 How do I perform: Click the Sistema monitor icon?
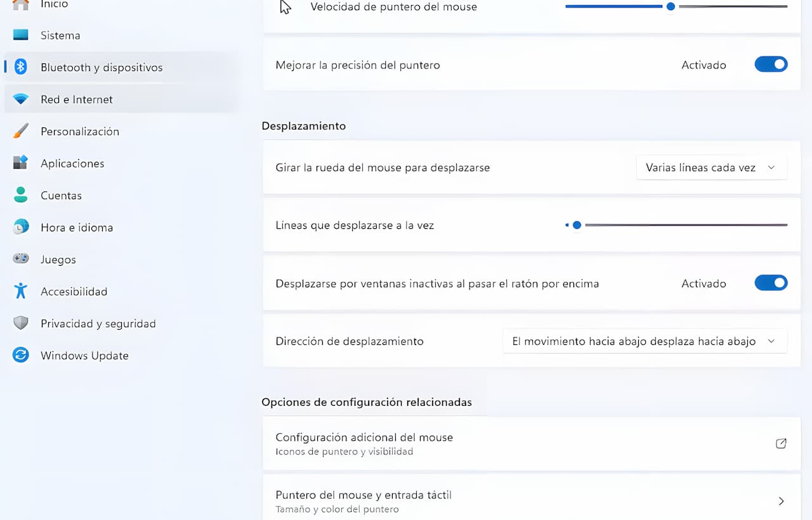click(21, 35)
